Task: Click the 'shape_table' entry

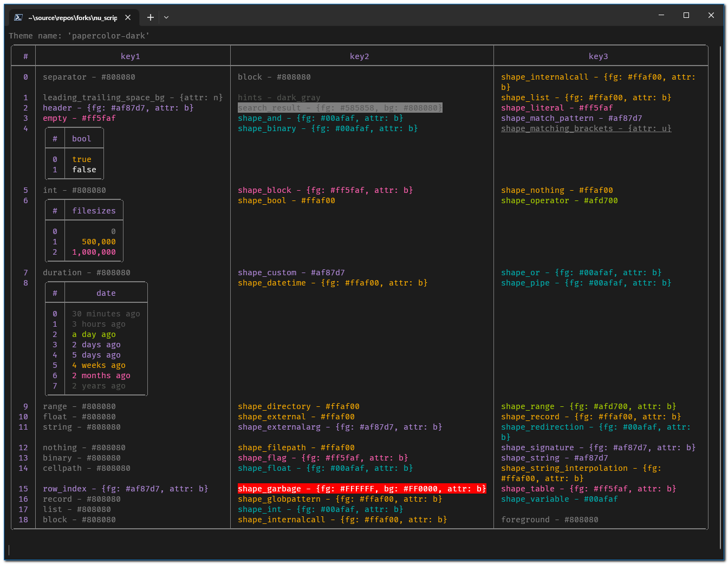Action: [x=589, y=489]
